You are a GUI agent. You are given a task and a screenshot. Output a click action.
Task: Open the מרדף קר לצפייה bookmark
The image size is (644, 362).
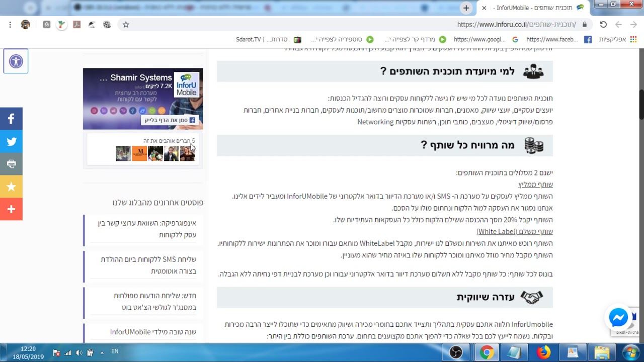tap(415, 39)
